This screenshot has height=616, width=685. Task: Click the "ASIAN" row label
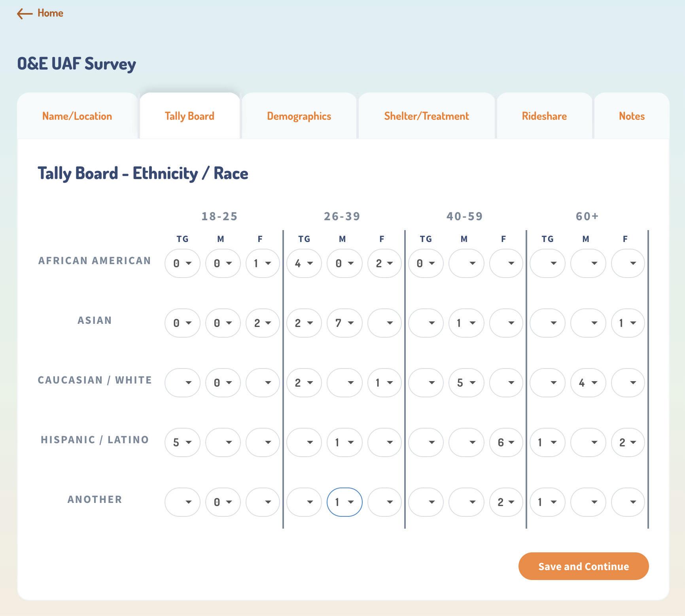click(95, 320)
